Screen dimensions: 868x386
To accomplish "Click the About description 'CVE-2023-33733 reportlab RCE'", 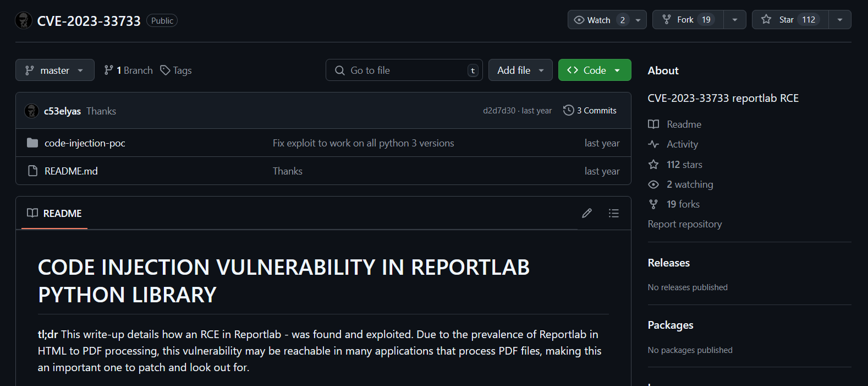I will click(x=723, y=98).
